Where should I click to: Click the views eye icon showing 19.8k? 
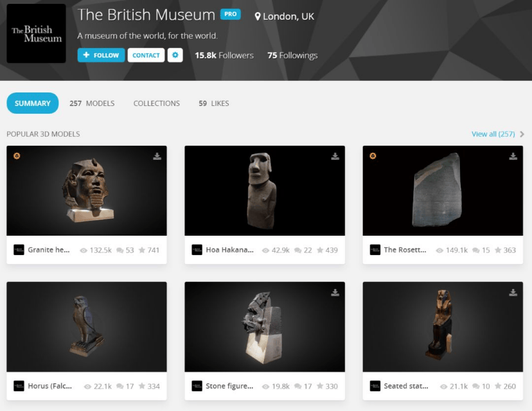click(x=265, y=387)
